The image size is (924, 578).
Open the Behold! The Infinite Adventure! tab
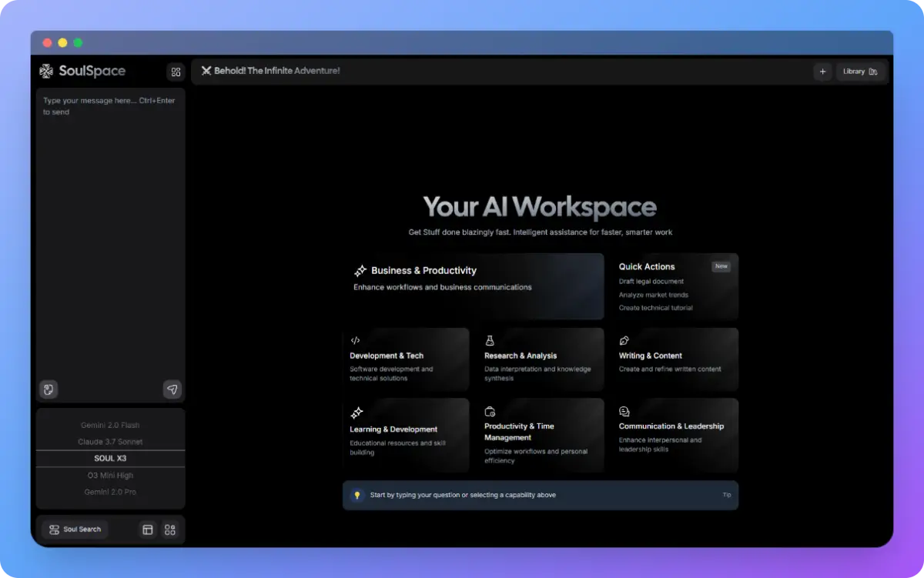[270, 71]
